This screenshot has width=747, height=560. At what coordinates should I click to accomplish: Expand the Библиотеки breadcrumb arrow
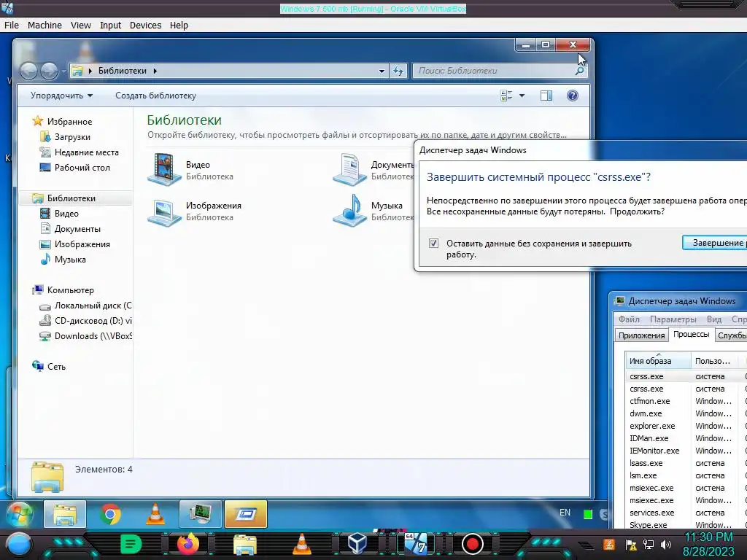pyautogui.click(x=155, y=71)
